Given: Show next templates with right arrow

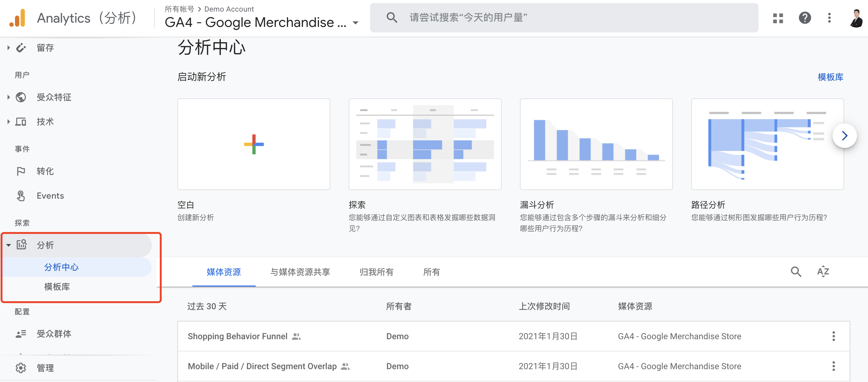Looking at the screenshot, I should [844, 136].
